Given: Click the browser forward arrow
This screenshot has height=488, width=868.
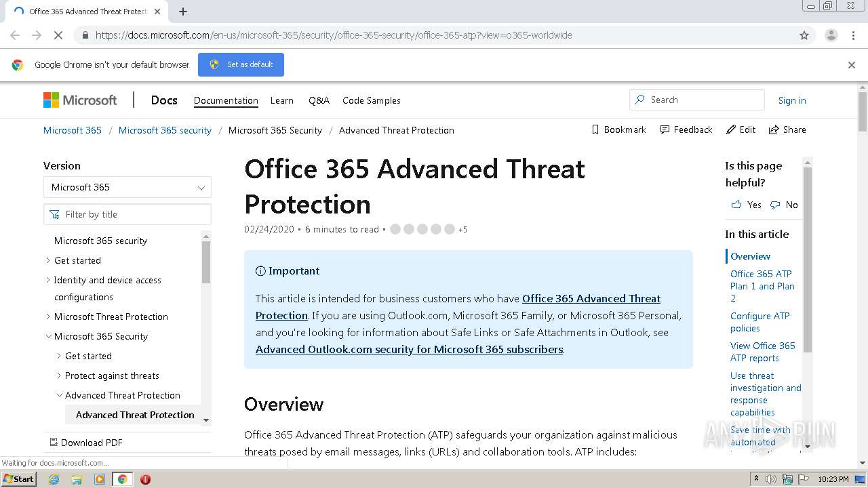Looking at the screenshot, I should pyautogui.click(x=37, y=35).
